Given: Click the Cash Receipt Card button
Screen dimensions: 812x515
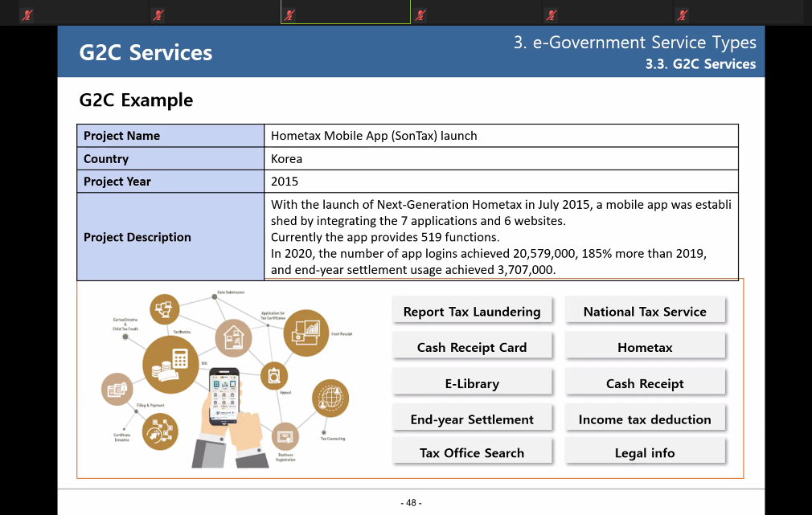Looking at the screenshot, I should [472, 346].
